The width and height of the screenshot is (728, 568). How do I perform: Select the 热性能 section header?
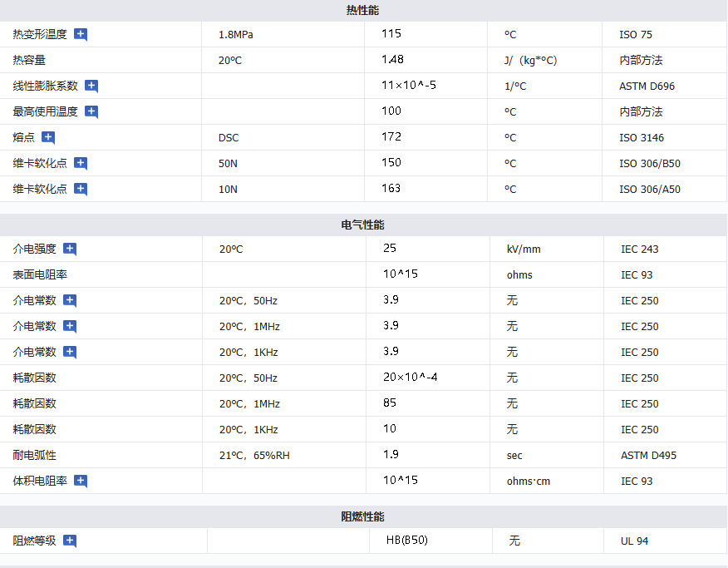(363, 10)
